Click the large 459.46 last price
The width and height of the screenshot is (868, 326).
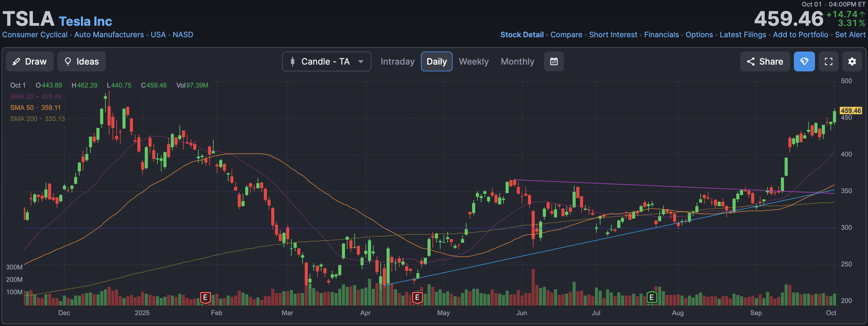pyautogui.click(x=788, y=19)
